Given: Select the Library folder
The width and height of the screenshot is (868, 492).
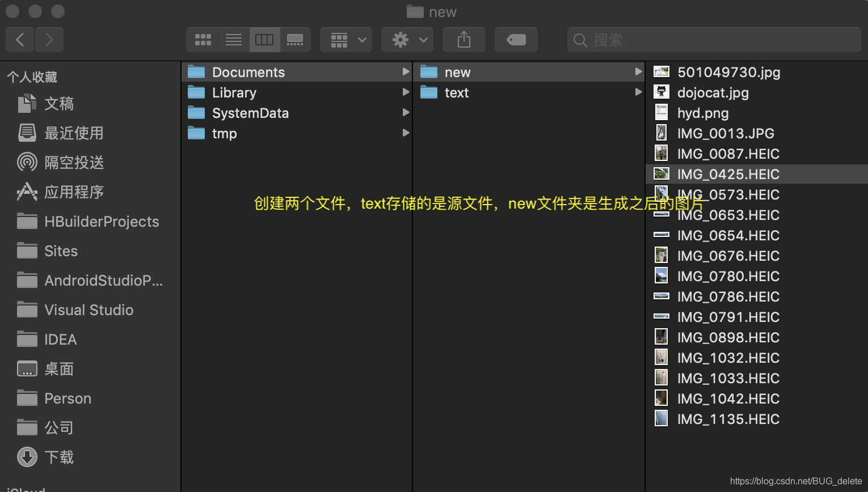Looking at the screenshot, I should point(297,92).
